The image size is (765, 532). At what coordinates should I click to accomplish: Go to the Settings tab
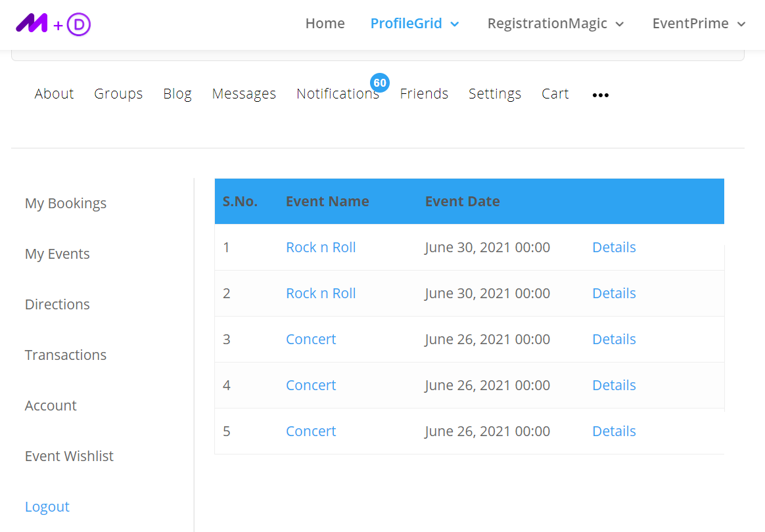click(x=495, y=93)
